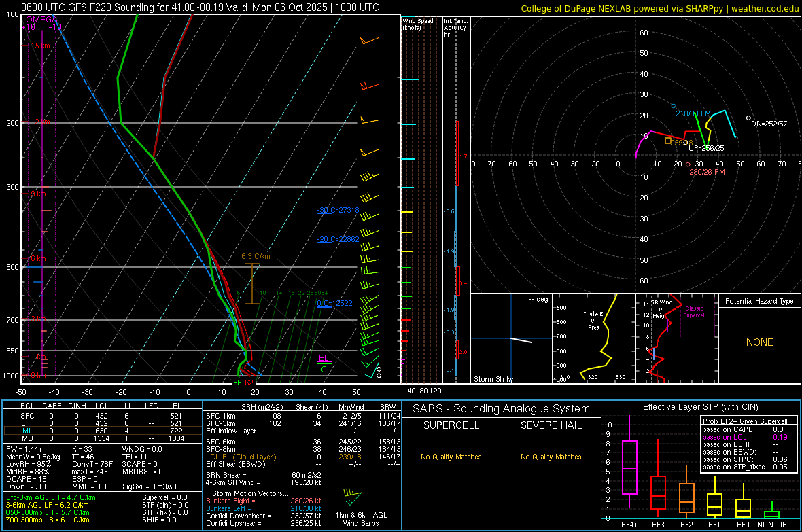Click the Effective Layer STP (with CIN) title

pos(700,407)
